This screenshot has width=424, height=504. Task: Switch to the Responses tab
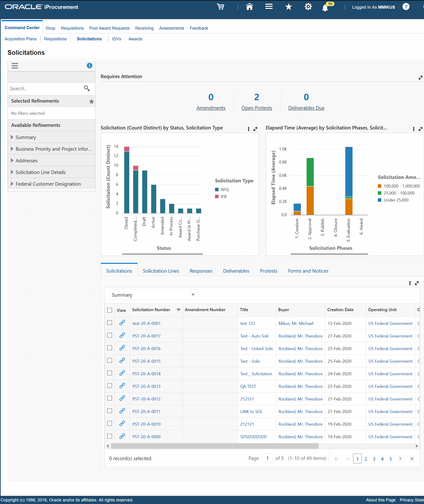click(201, 271)
